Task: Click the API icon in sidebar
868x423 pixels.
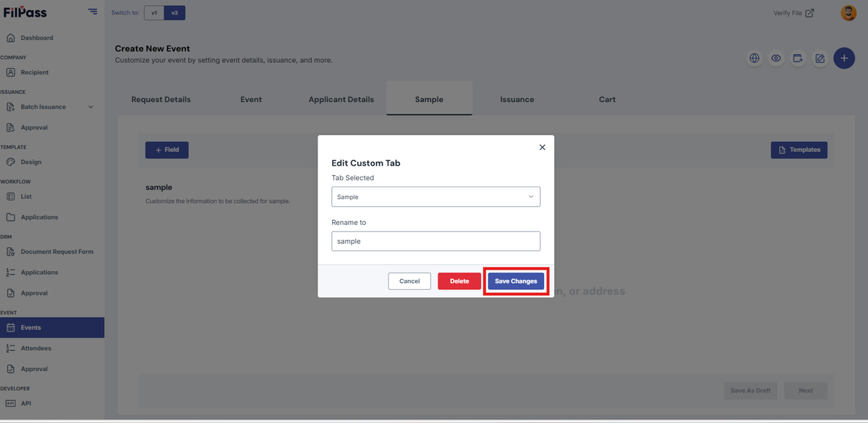Action: (x=10, y=403)
